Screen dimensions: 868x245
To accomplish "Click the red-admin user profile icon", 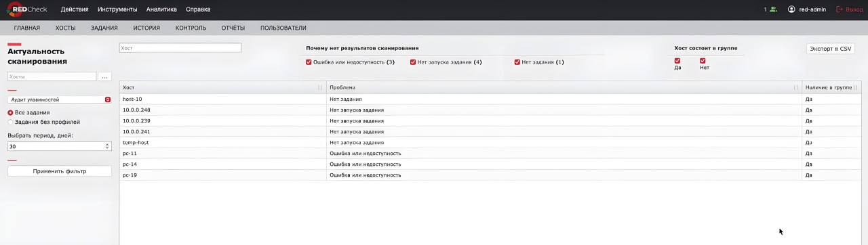I will (791, 9).
